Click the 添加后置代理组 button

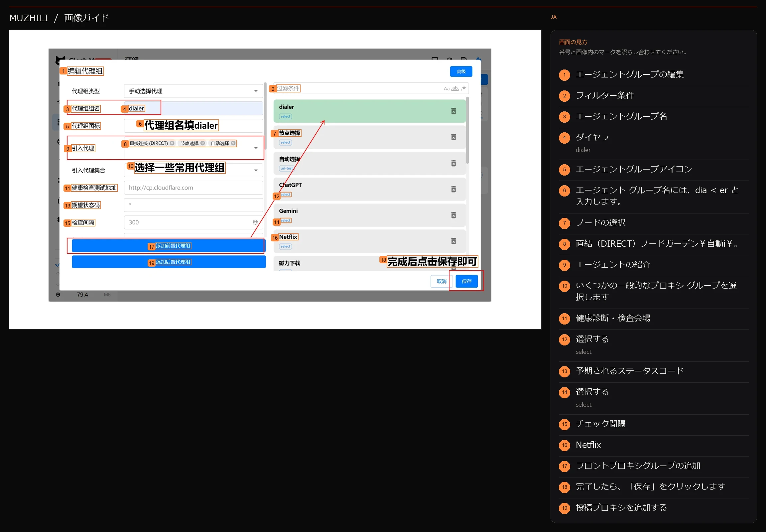(x=169, y=262)
